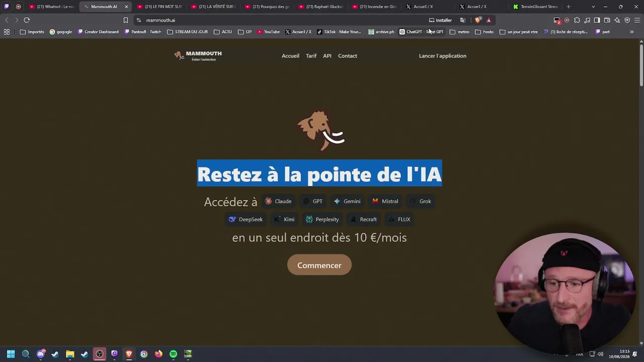Open File Explorer from the taskbar
Viewport: 644px width, 362px height.
tap(70, 354)
